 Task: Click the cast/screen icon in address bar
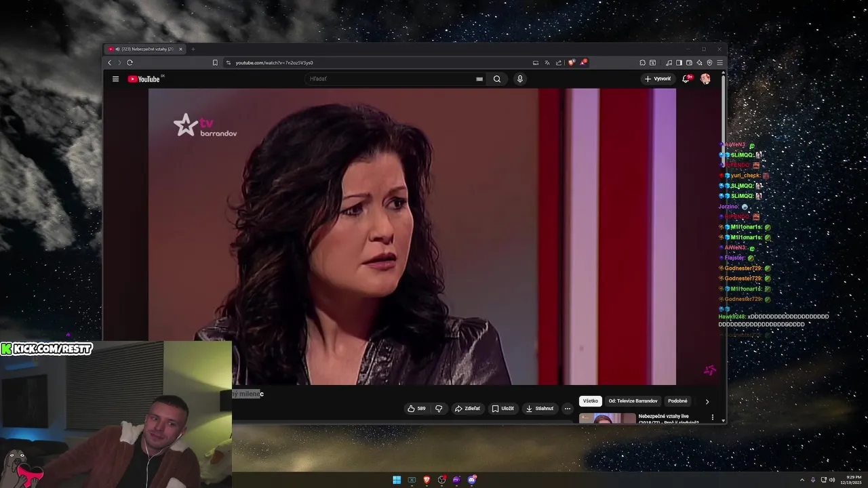[536, 62]
